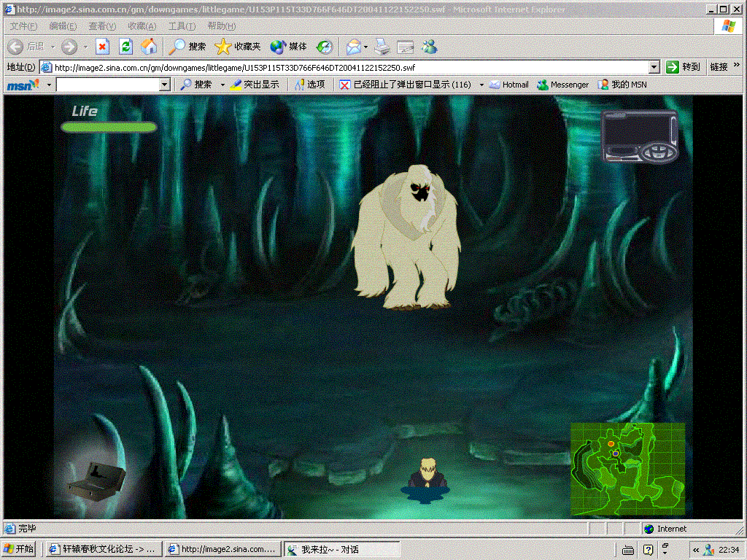Go to the Home page icon

(149, 47)
